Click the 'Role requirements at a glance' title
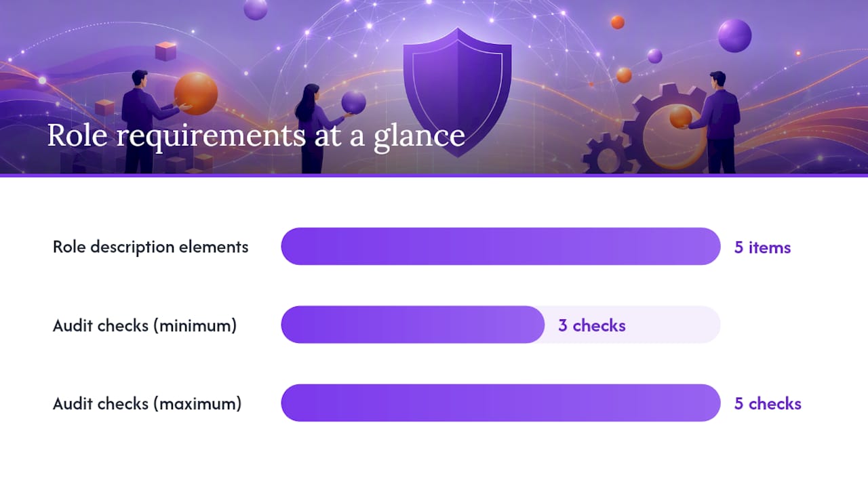This screenshot has height=488, width=868. (256, 135)
